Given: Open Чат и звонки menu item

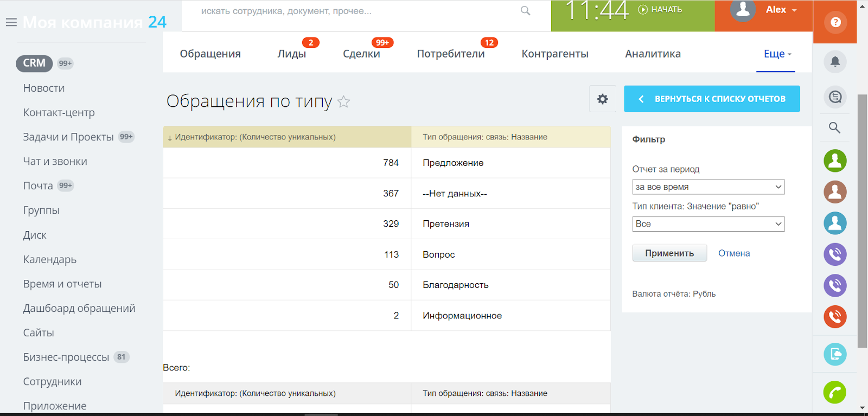Looking at the screenshot, I should point(55,161).
